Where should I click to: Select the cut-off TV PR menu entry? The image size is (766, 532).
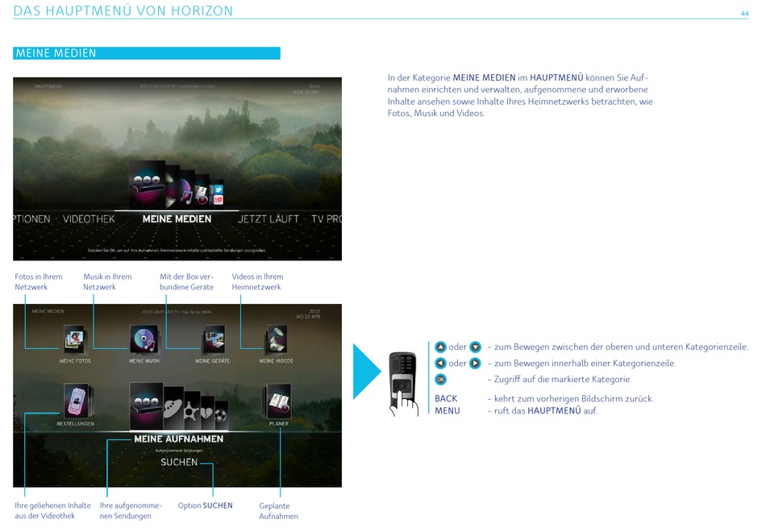click(x=327, y=219)
